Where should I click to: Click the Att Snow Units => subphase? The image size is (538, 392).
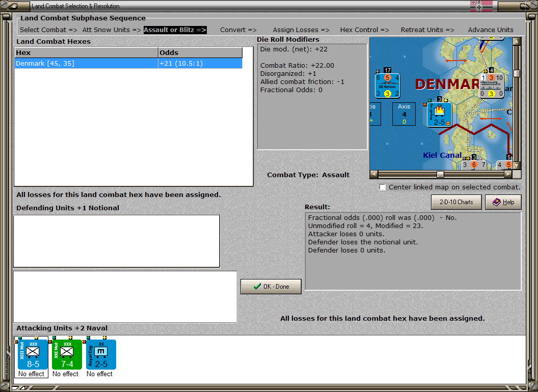click(112, 30)
